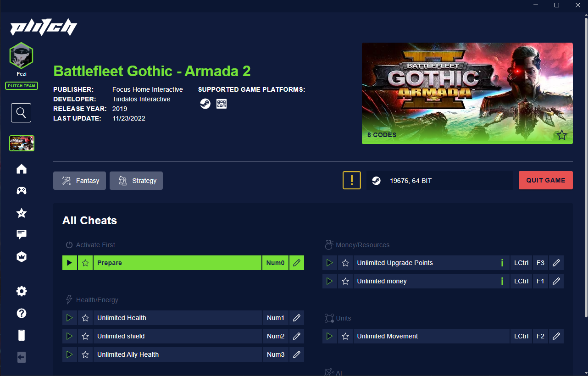Click the PLITCH TEAM badge

pos(22,86)
